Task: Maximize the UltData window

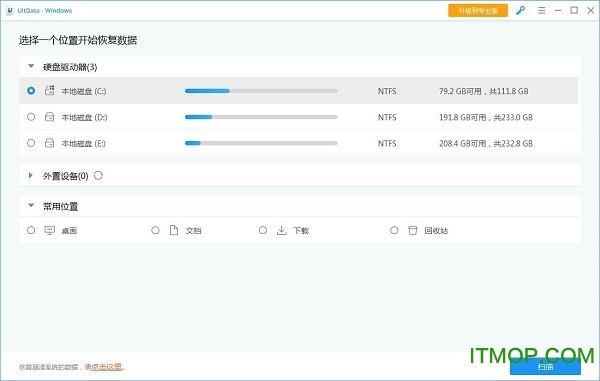Action: 574,10
